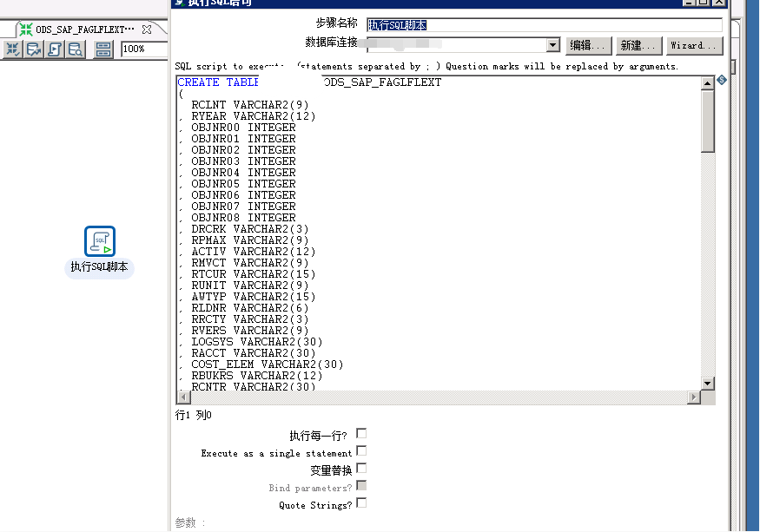Click the RBUKRS VARCHAR2(12) line
The width and height of the screenshot is (760, 532).
pyautogui.click(x=257, y=376)
